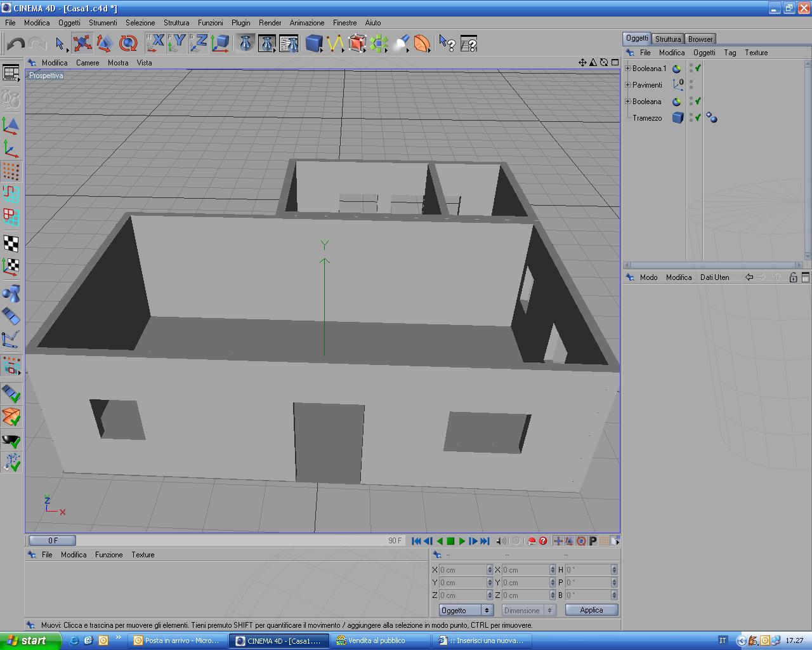Expand the Pavimenti object tree
This screenshot has height=650, width=812.
point(628,84)
